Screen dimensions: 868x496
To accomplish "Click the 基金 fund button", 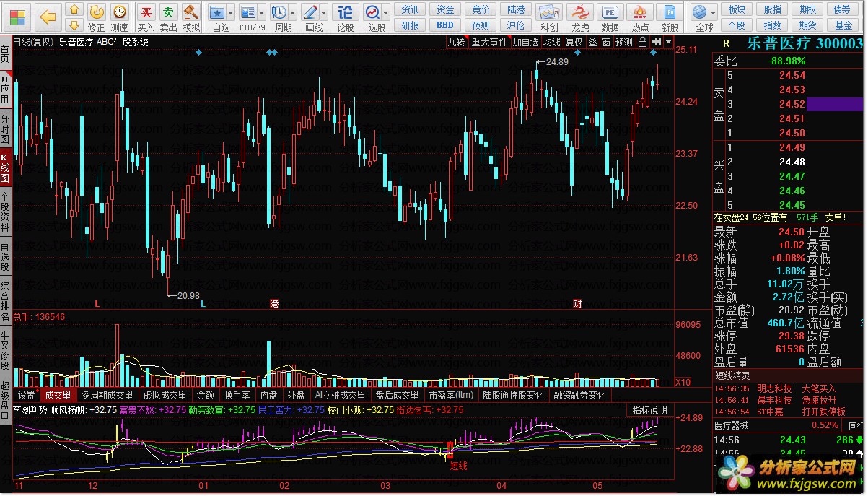I will [843, 25].
